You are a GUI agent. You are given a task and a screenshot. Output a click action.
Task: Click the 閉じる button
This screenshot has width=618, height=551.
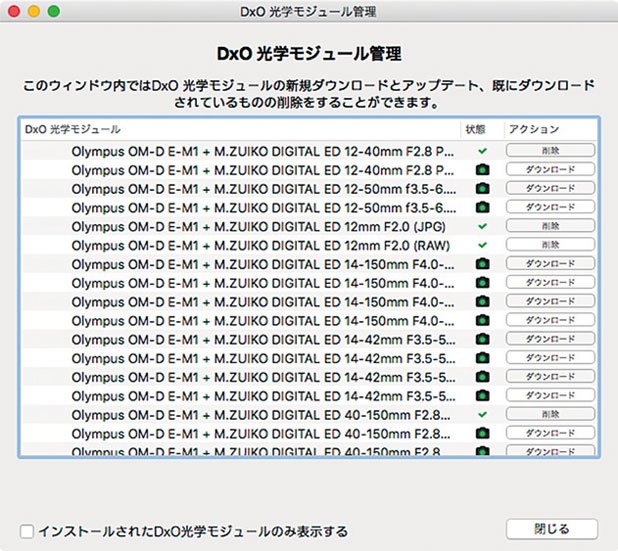(x=552, y=529)
